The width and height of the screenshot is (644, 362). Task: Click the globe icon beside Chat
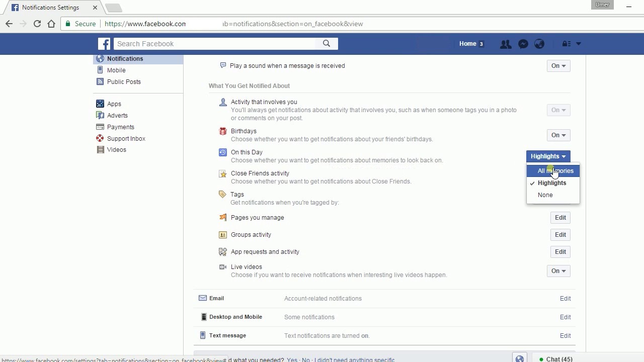coord(520,358)
